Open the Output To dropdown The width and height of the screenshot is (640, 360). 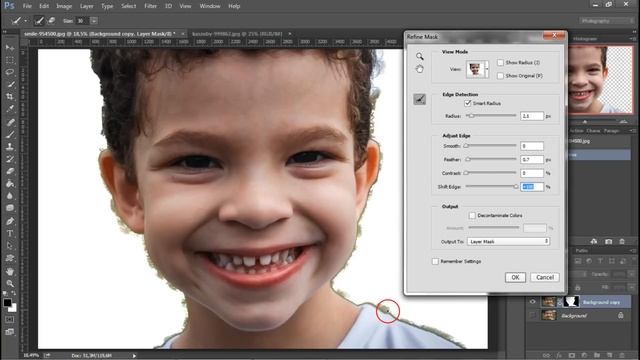tap(509, 242)
